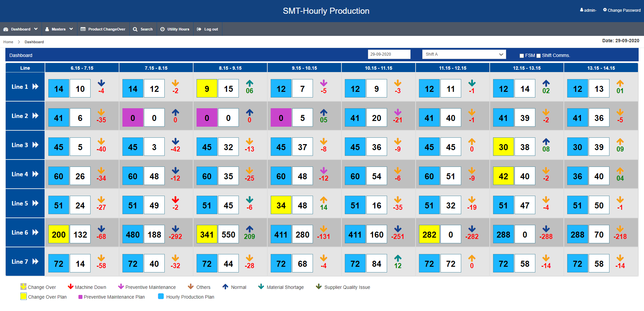644x311 pixels.
Task: Click the 29-09-2020 date input field
Action: pos(389,54)
